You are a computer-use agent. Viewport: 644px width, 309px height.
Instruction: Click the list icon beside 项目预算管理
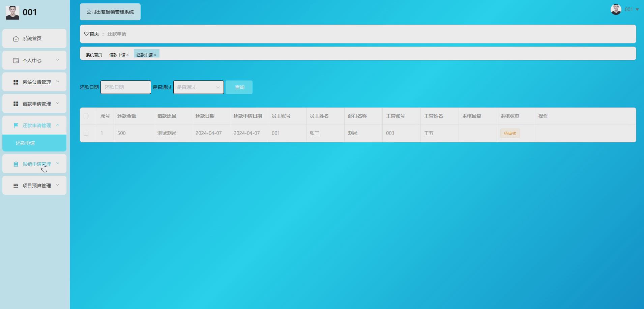[x=16, y=186]
